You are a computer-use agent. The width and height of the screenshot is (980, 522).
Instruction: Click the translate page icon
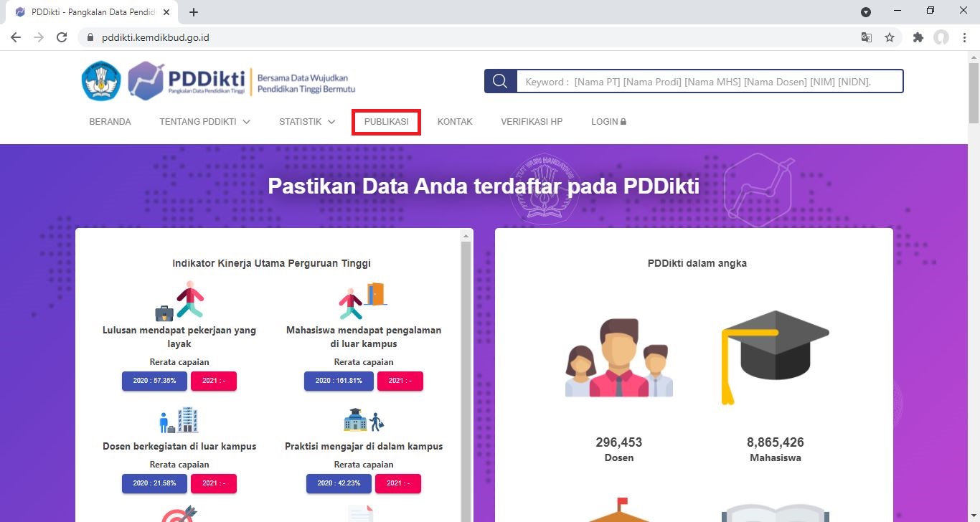point(867,37)
